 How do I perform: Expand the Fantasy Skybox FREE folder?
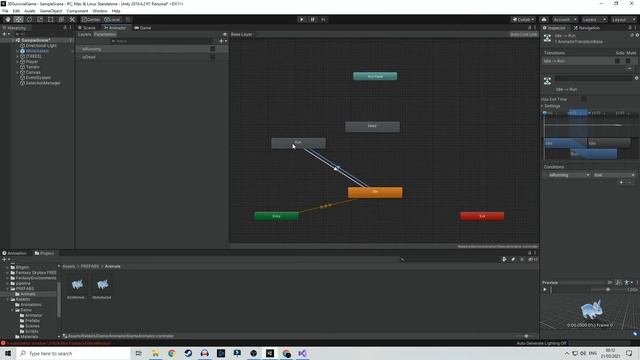point(7,272)
